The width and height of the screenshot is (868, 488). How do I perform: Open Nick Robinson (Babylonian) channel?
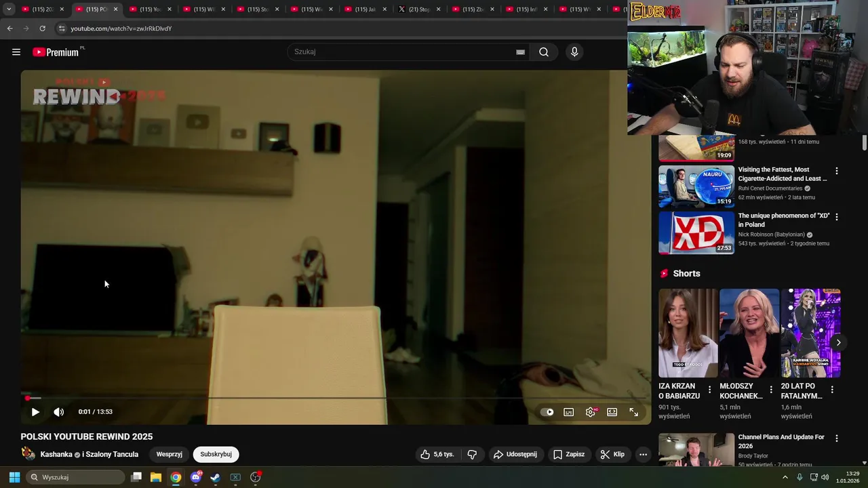(x=772, y=235)
